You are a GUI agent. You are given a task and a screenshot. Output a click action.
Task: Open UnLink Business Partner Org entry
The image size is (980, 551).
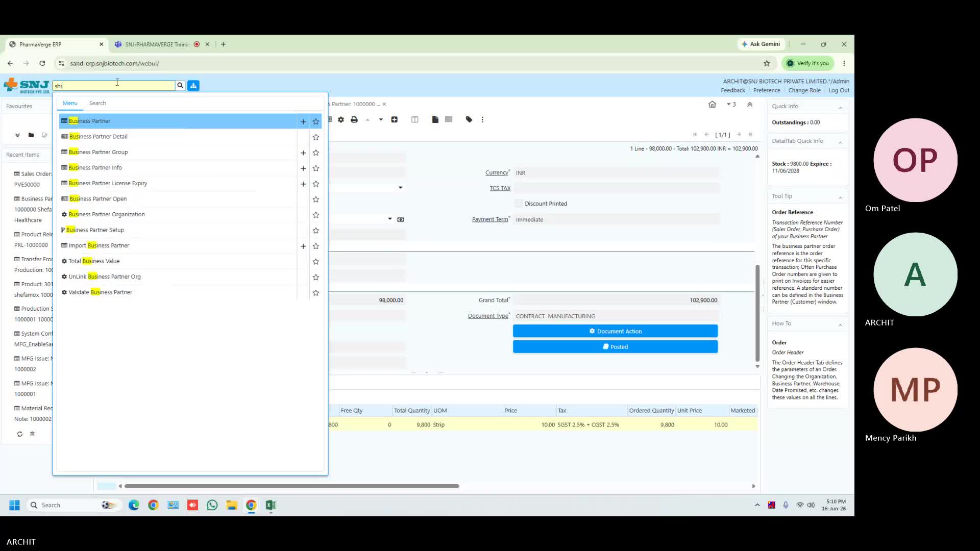(105, 277)
